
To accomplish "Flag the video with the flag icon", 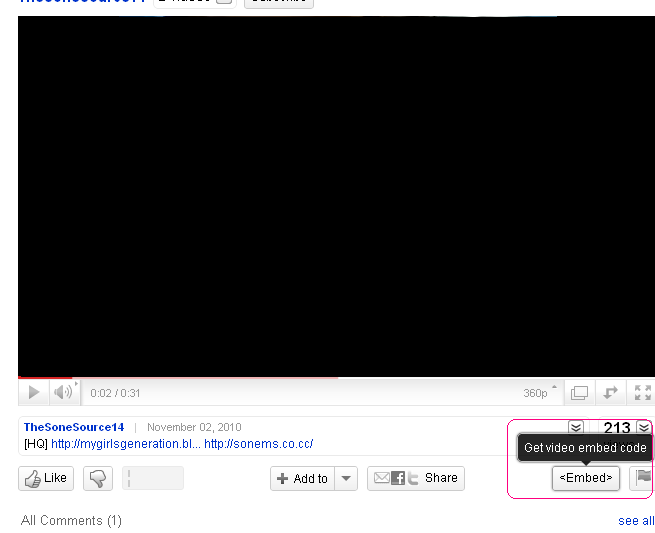I will 642,478.
